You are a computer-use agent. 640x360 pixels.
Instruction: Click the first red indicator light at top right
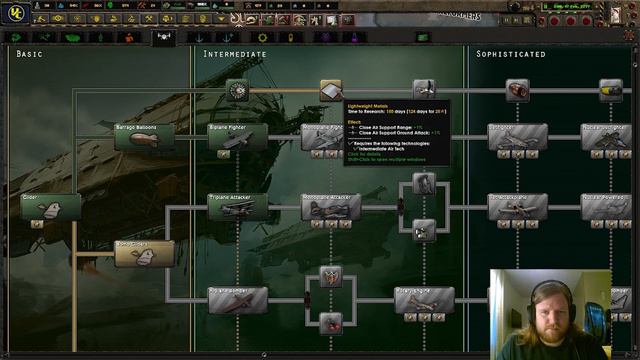click(x=555, y=20)
